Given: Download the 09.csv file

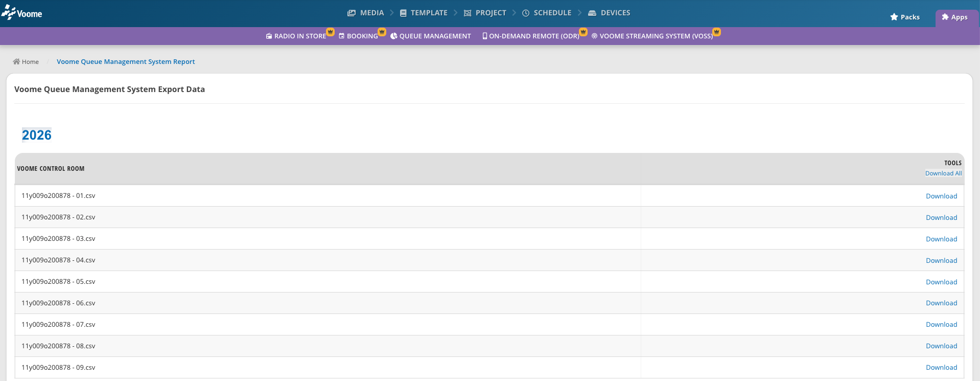Looking at the screenshot, I should [941, 368].
